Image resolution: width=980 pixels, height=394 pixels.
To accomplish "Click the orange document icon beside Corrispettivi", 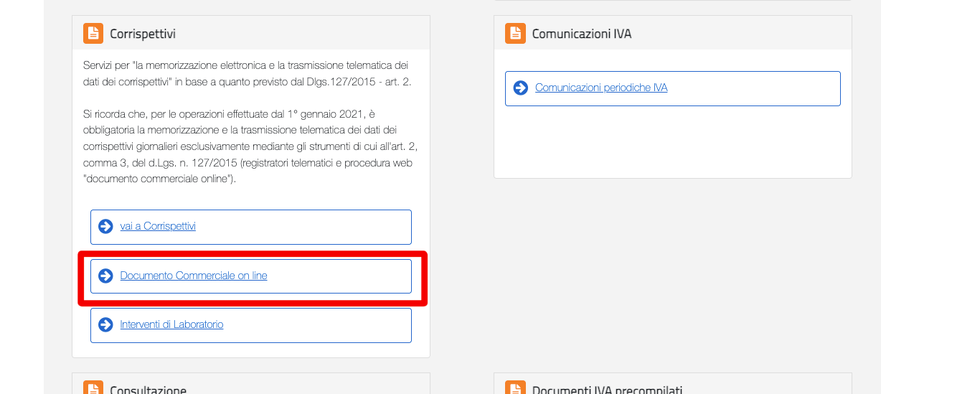I will click(x=93, y=34).
